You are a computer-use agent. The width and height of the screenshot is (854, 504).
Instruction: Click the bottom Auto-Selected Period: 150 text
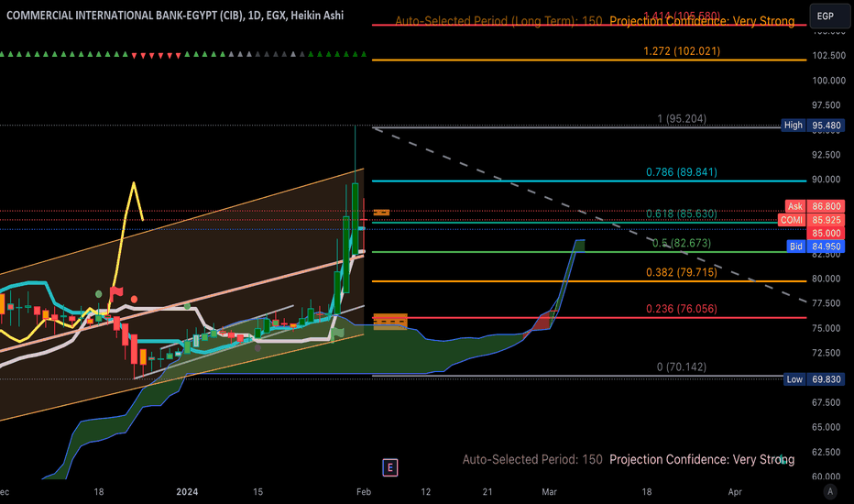tap(532, 459)
